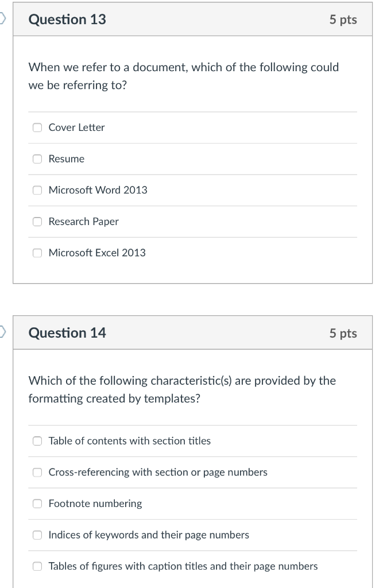Select the Microsoft Word 2013 checkbox

click(x=37, y=190)
